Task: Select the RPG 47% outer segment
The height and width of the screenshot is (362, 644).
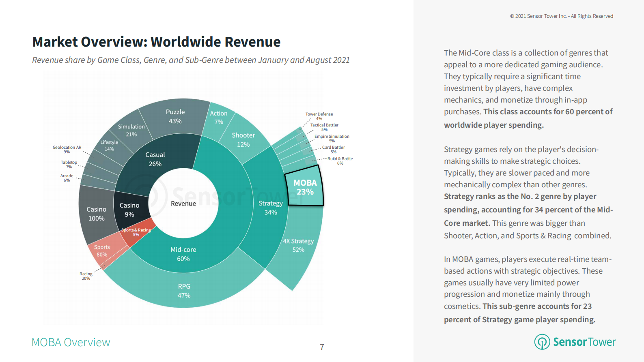Action: pyautogui.click(x=184, y=291)
